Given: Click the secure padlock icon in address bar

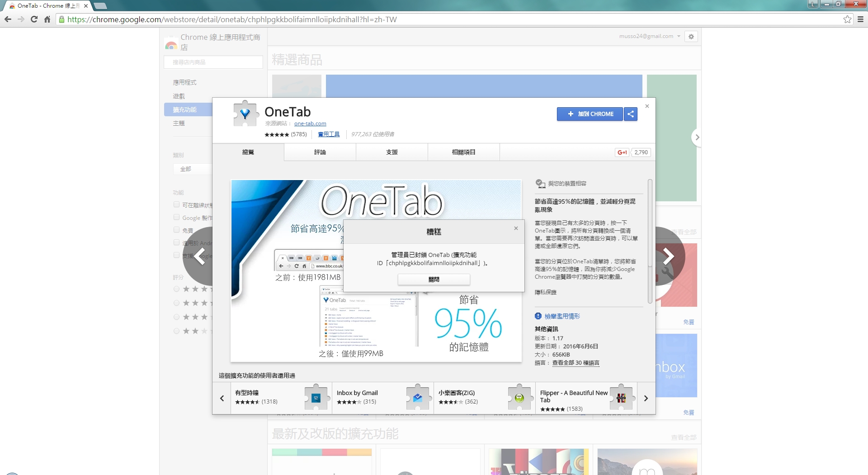Looking at the screenshot, I should point(62,19).
